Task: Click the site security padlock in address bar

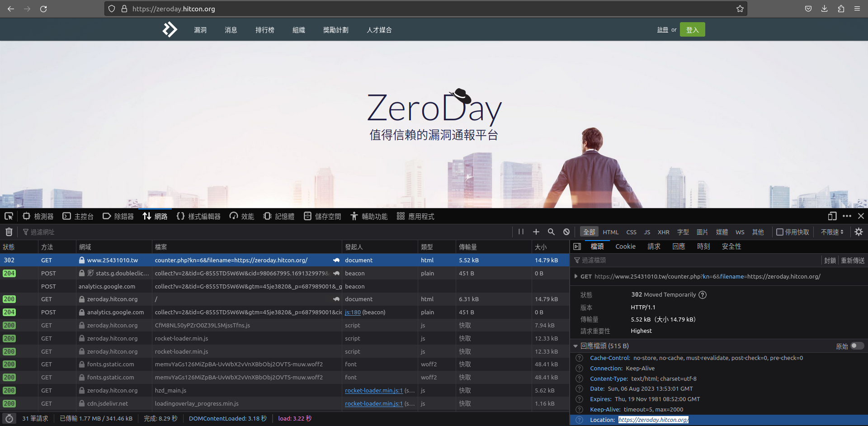Action: [124, 9]
